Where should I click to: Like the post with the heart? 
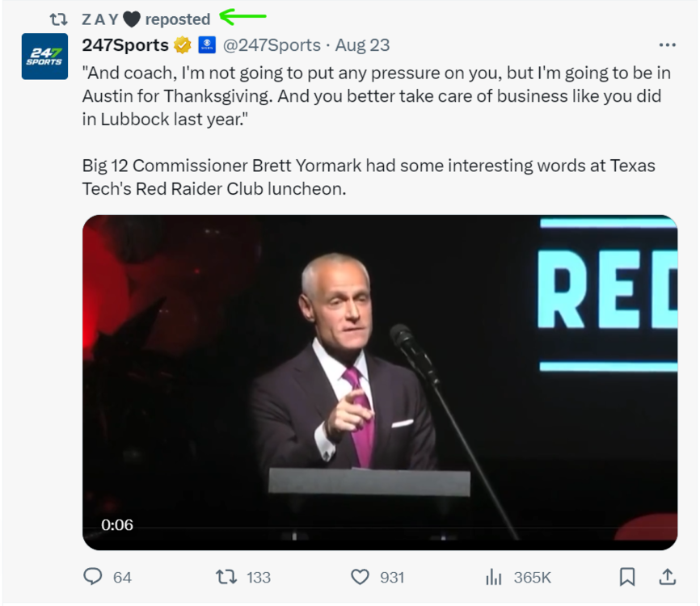(x=359, y=577)
